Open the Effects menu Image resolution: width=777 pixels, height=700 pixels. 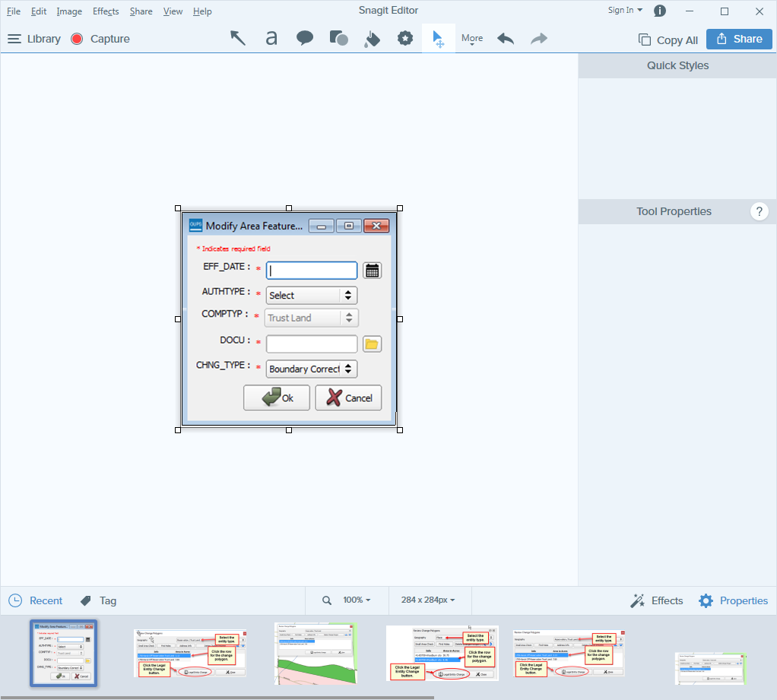(x=106, y=11)
